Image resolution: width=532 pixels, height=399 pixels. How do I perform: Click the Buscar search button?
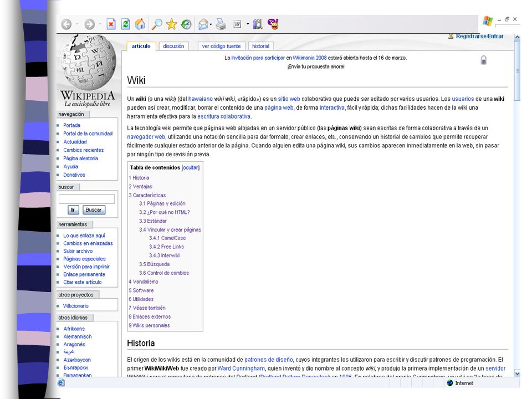(x=93, y=210)
